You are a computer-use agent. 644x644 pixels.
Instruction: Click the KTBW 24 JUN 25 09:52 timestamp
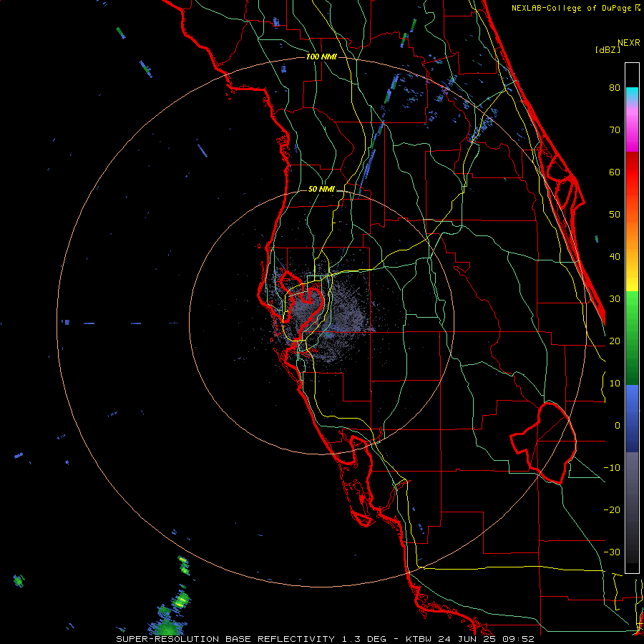click(469, 639)
